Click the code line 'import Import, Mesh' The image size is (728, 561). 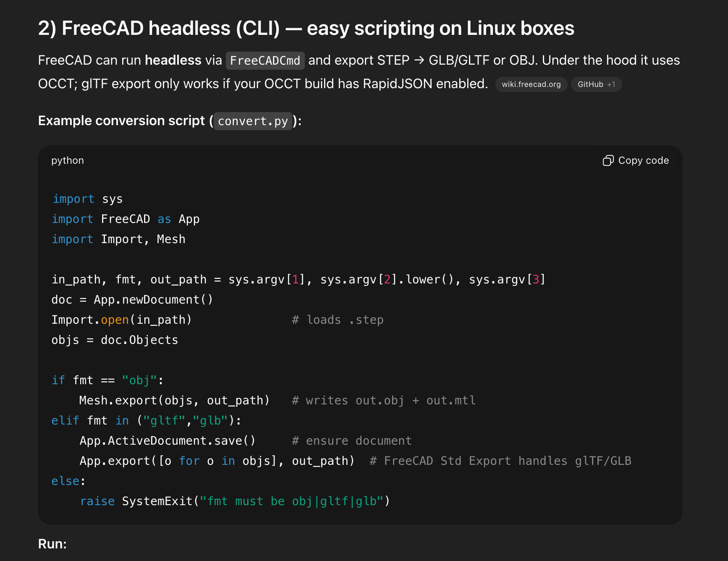[x=118, y=239]
